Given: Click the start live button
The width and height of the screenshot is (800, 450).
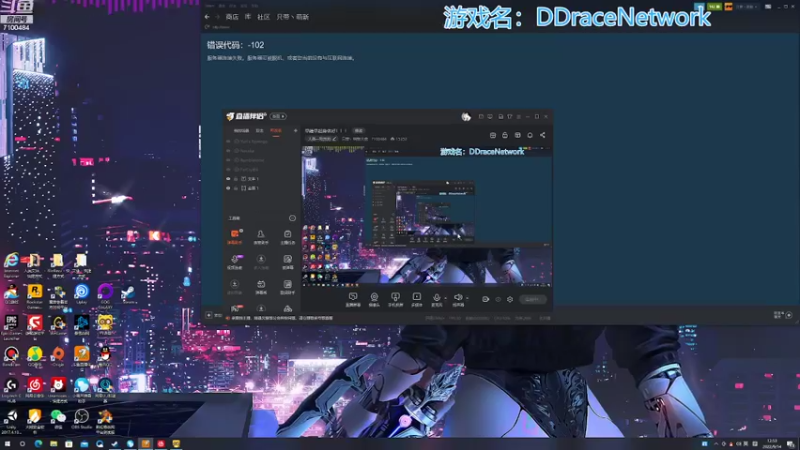Looking at the screenshot, I should (x=532, y=299).
